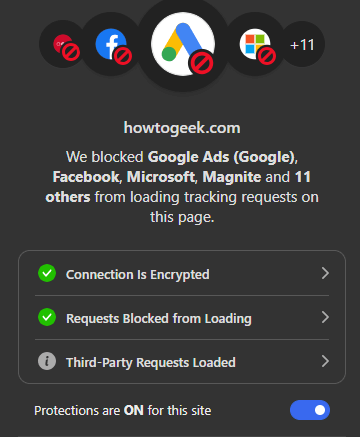Screen dimensions: 360x437
Task: Open the Third-Party Requests Loaded entry
Action: pyautogui.click(x=182, y=361)
